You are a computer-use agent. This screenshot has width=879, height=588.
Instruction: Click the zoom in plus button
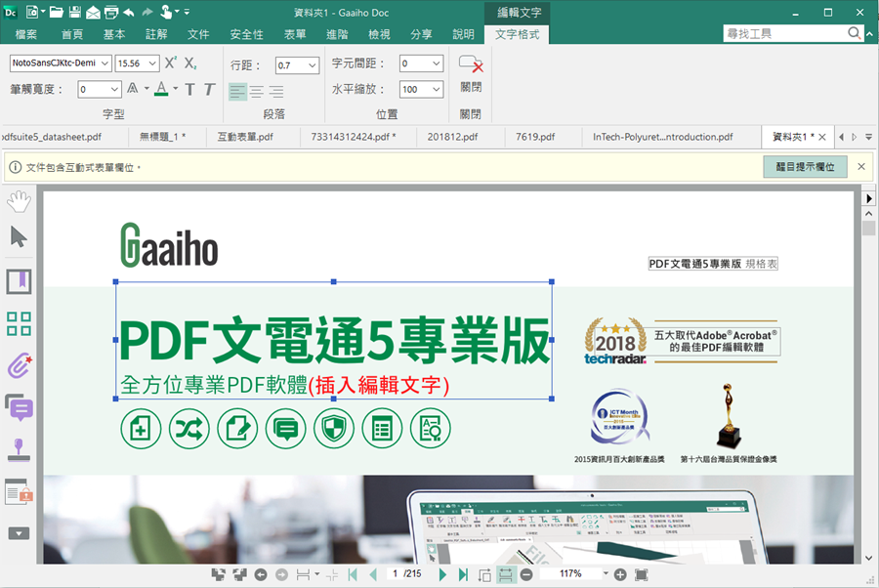(x=620, y=574)
